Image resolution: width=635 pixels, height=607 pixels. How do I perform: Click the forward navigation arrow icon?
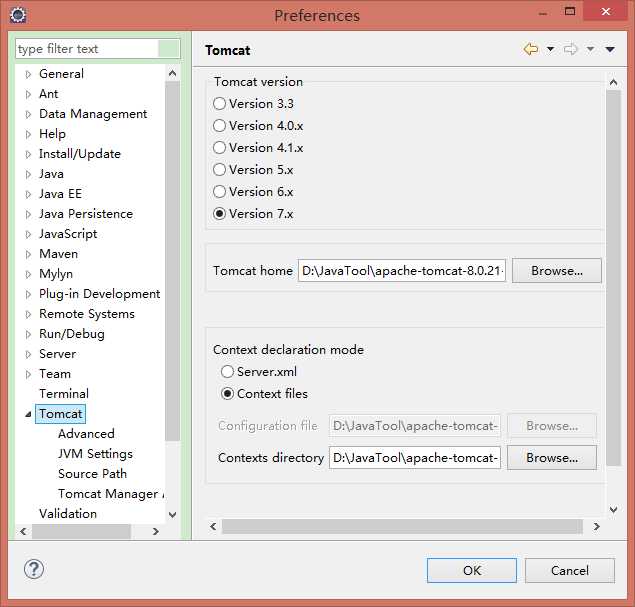(570, 49)
